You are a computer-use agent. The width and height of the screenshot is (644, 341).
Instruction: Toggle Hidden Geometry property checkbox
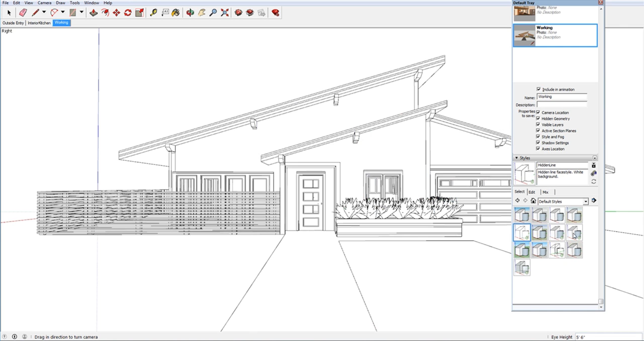click(538, 119)
